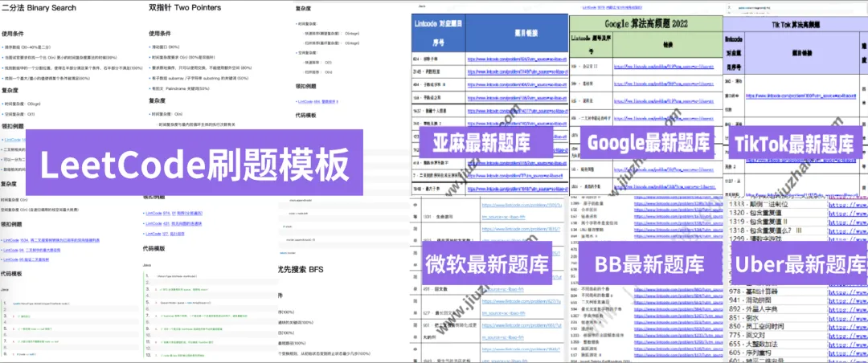Image resolution: width=868 pixels, height=363 pixels.
Task: Open the link beside 134 LRU 缓存策略
Action: (x=678, y=229)
